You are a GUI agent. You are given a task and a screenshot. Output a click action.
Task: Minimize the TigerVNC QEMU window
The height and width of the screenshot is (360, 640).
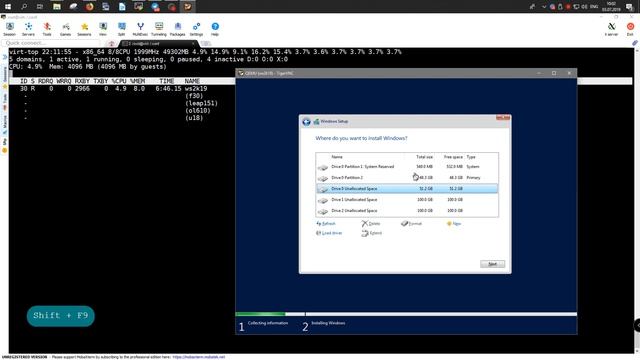(x=539, y=73)
